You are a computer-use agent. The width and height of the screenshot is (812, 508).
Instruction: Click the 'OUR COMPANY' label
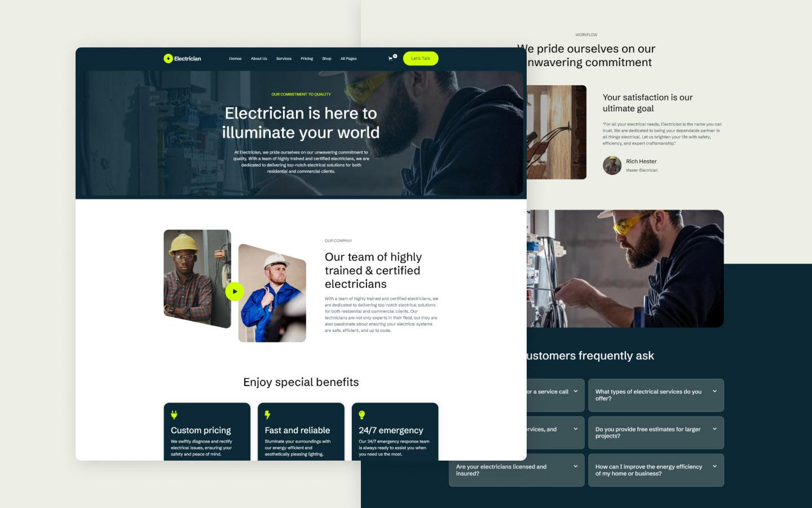[338, 240]
